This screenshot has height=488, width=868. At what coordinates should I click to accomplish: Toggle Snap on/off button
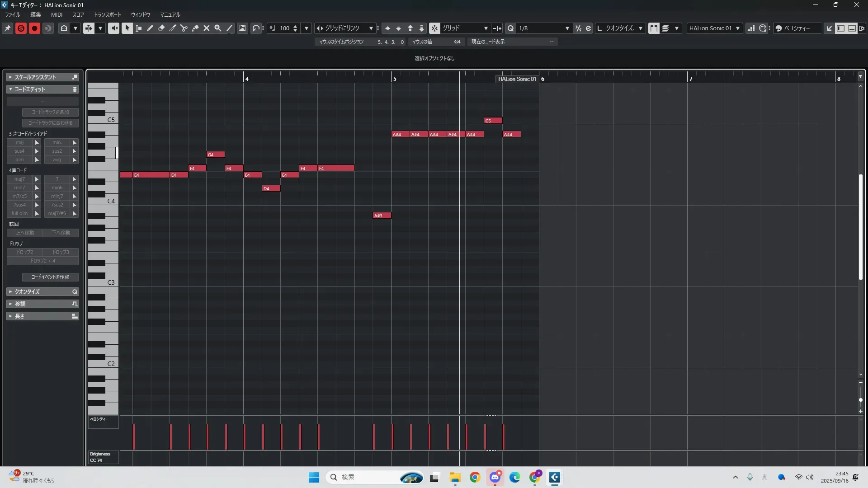click(x=434, y=28)
